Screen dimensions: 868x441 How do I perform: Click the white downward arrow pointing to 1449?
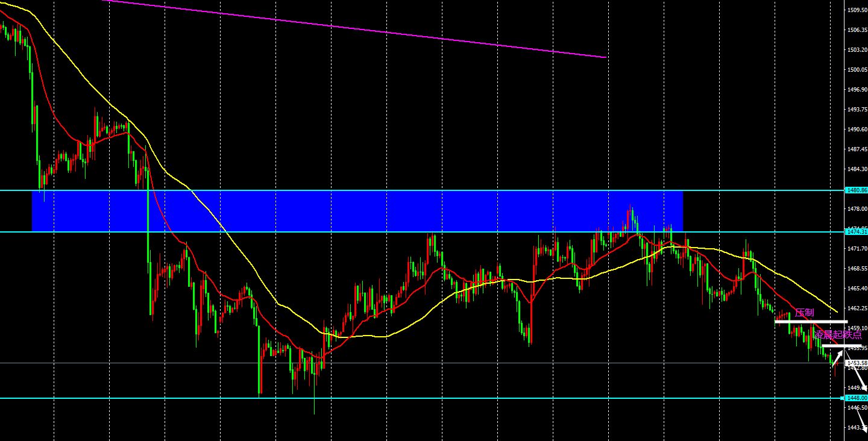[x=860, y=378]
